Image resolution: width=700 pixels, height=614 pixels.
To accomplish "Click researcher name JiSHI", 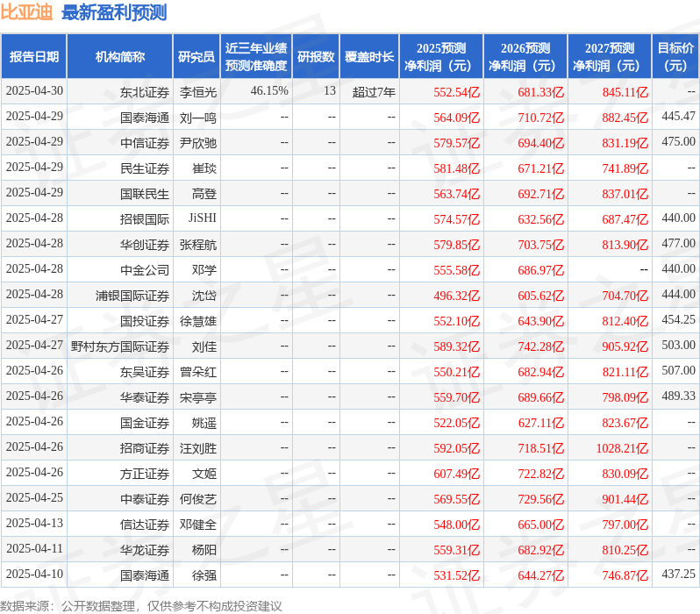I will [203, 218].
